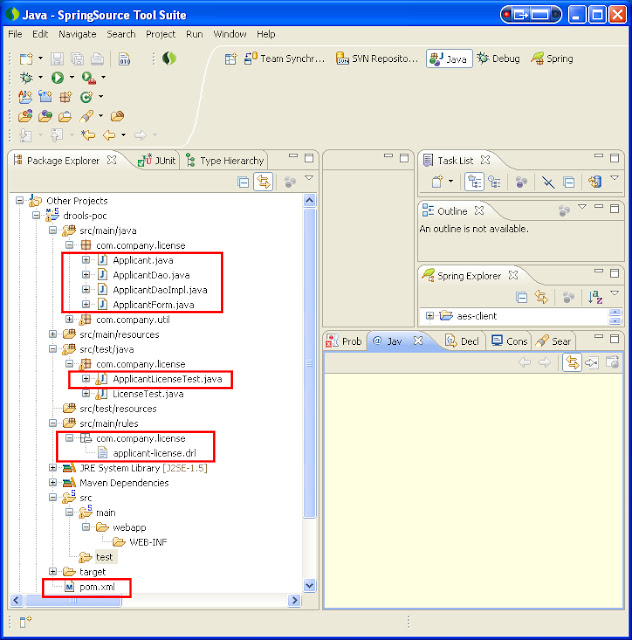Select pom.xml in Package Explorer
632x640 pixels.
pos(97,587)
